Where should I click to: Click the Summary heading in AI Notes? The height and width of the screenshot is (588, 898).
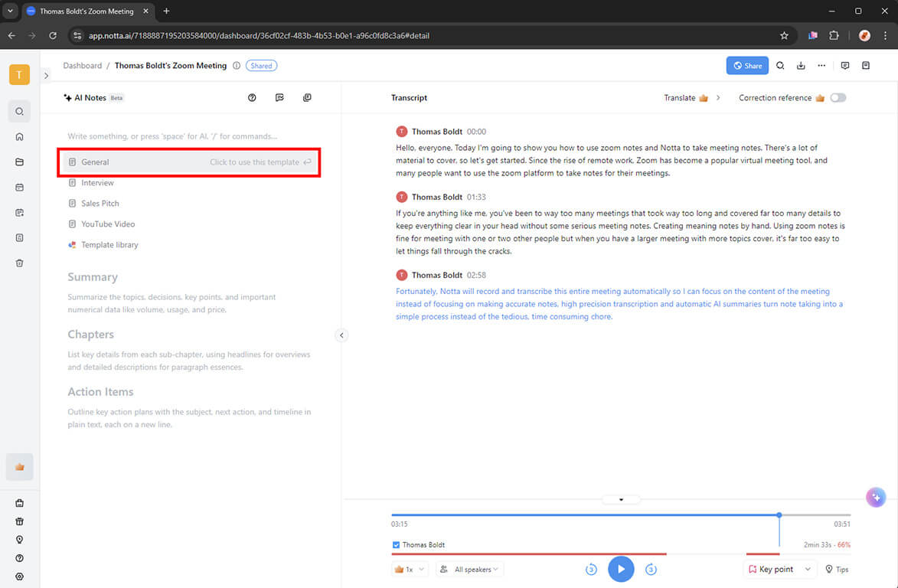pos(92,277)
